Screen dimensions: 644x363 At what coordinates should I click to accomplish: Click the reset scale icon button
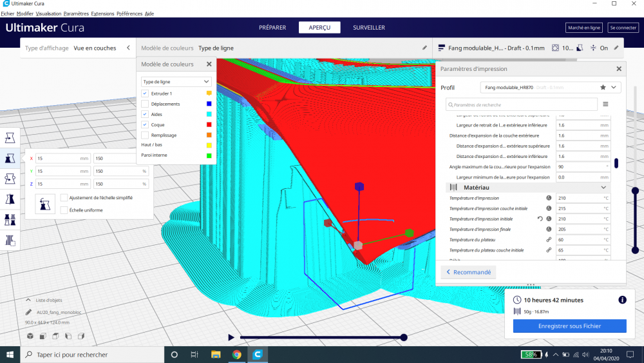point(45,204)
